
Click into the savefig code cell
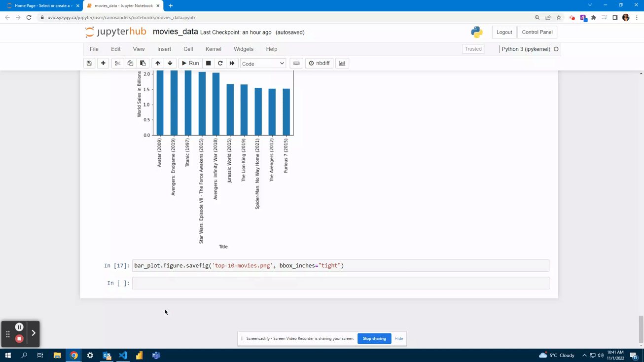click(340, 266)
